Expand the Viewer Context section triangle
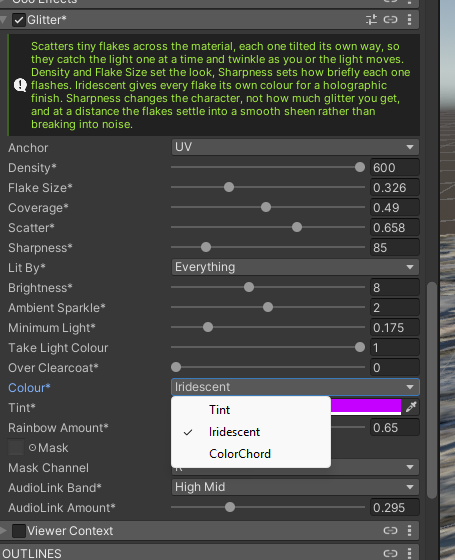 (4, 531)
